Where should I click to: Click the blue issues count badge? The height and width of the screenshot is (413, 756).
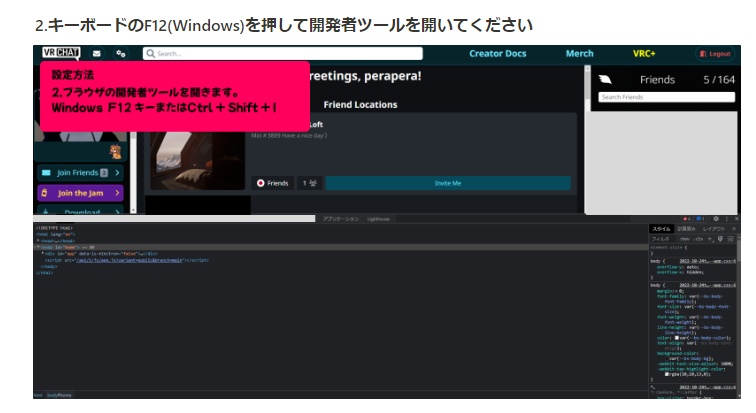(700, 219)
